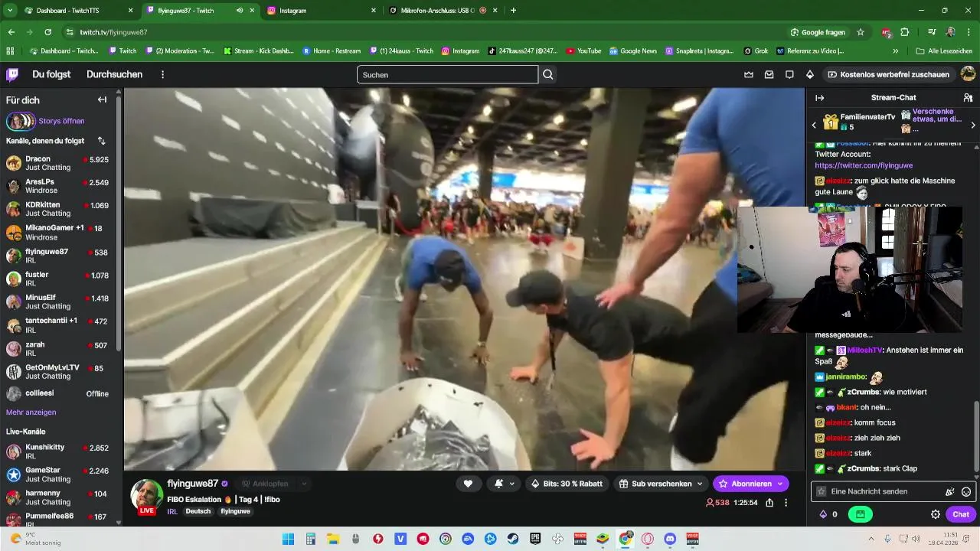
Task: Open Chrome media controls icon
Action: 932,32
